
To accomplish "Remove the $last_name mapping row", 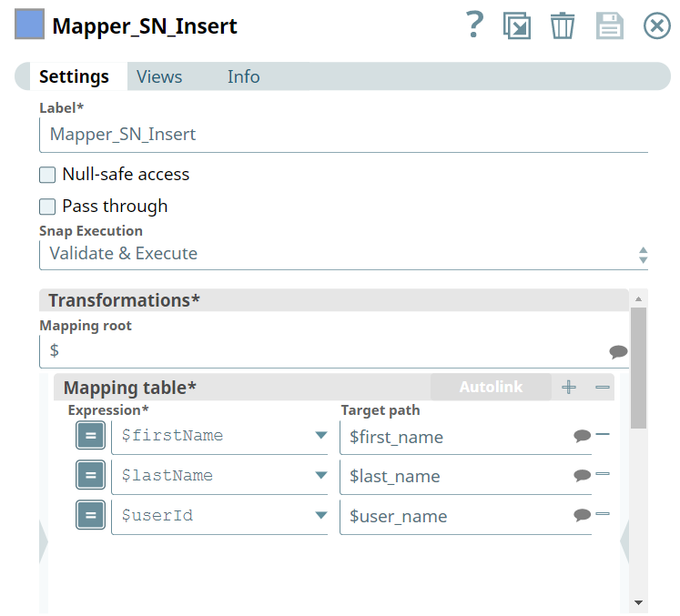I will pyautogui.click(x=603, y=474).
